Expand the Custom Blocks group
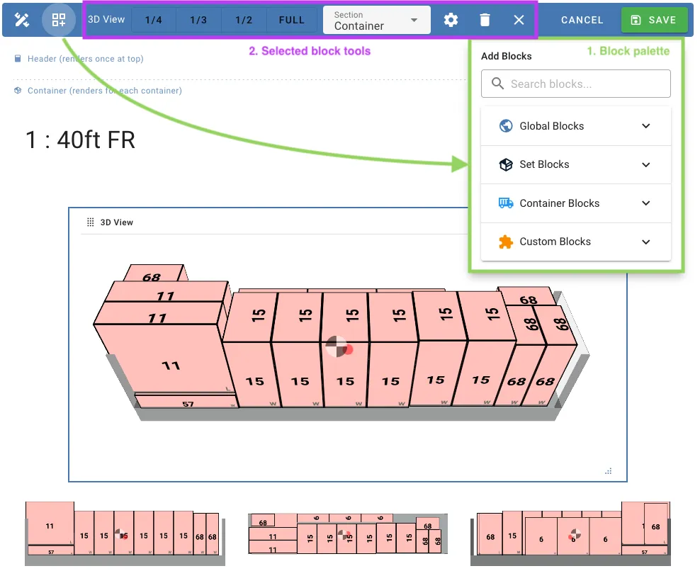700x588 pixels. [x=575, y=242]
